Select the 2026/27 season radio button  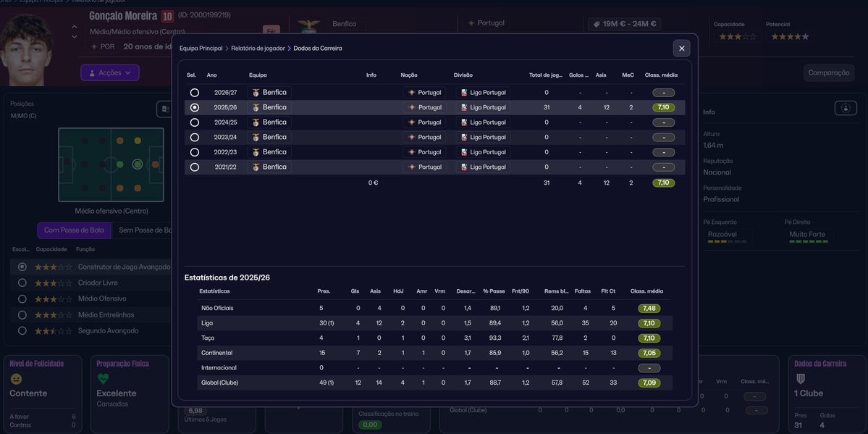194,93
